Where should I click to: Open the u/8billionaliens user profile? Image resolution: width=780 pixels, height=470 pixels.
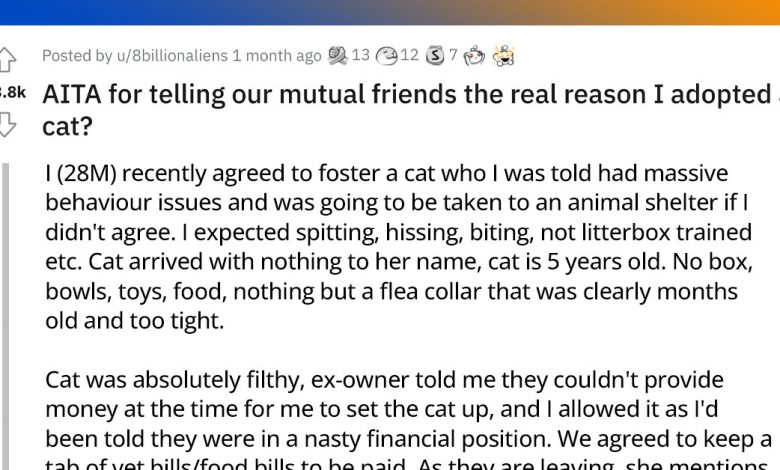click(x=172, y=56)
